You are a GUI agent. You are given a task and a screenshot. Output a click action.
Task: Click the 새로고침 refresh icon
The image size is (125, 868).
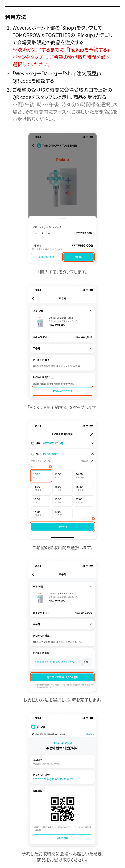(92, 461)
